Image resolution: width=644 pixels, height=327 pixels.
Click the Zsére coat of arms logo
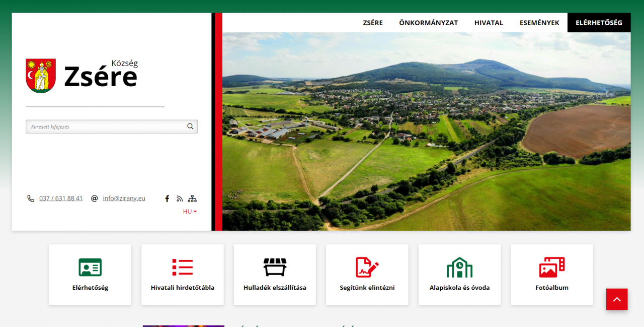pyautogui.click(x=41, y=76)
